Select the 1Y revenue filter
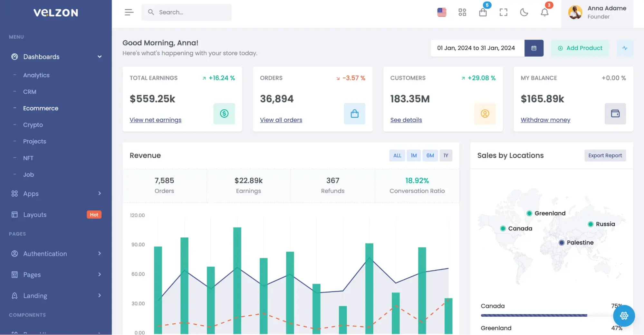The width and height of the screenshot is (644, 335). coord(446,155)
